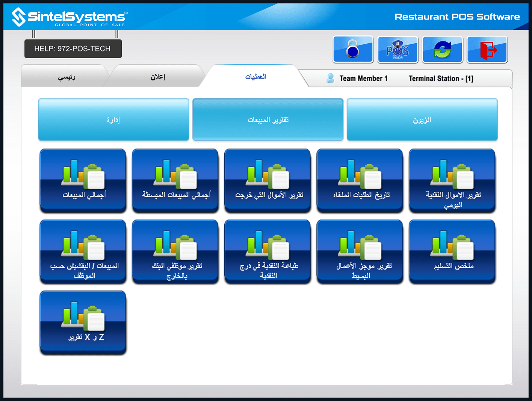Open the X و Z تقرير tile

click(83, 323)
